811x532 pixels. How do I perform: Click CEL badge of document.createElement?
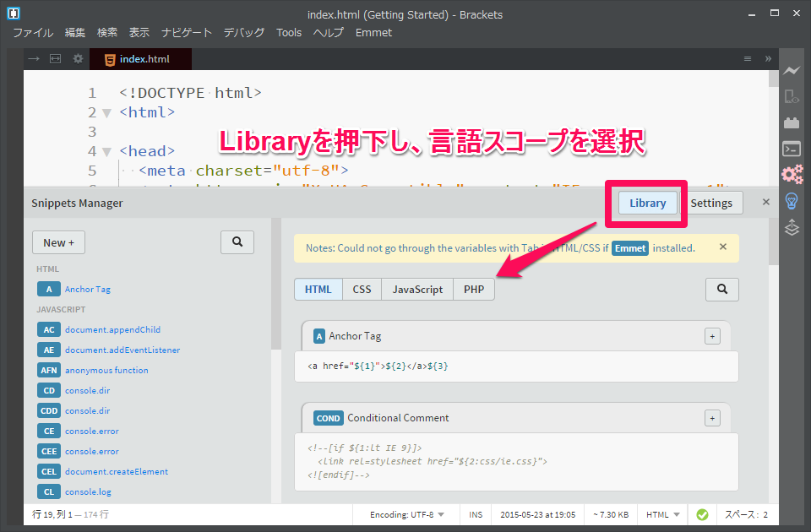(49, 471)
